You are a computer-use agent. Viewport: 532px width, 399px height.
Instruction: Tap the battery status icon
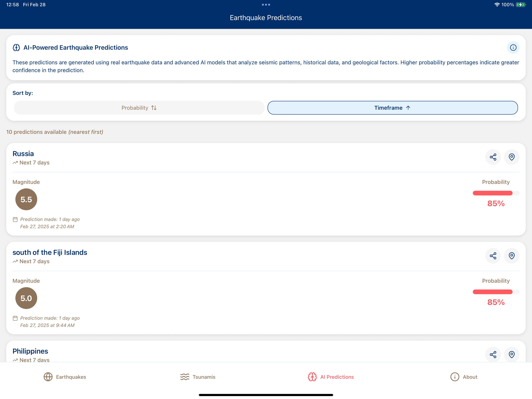pos(521,4)
